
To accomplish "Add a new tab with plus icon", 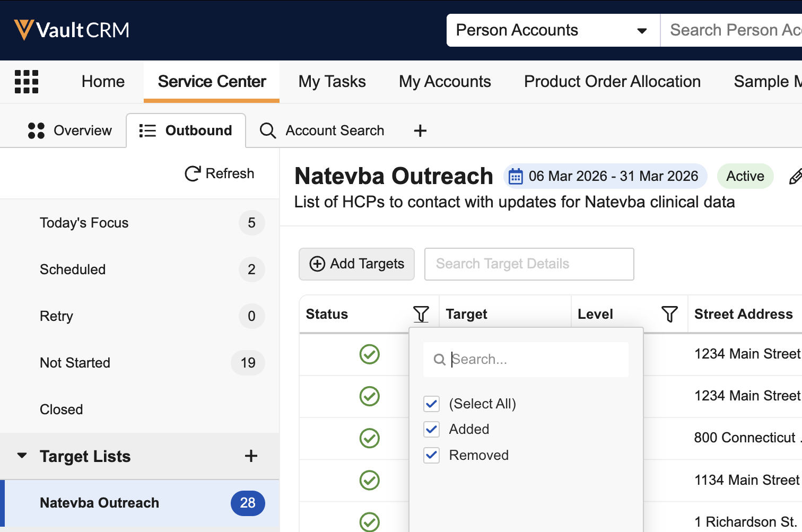I will 420,130.
